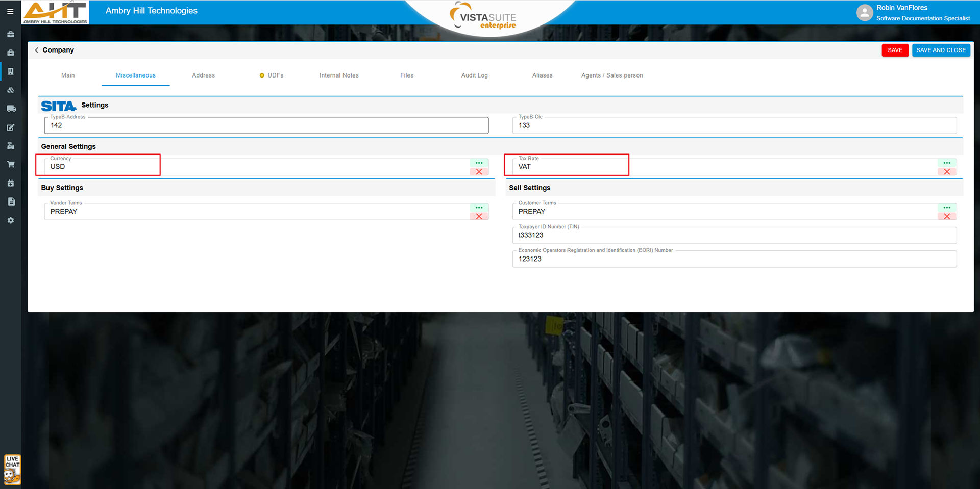Viewport: 980px width, 489px height.
Task: Click the building icon in sidebar
Action: (x=11, y=71)
